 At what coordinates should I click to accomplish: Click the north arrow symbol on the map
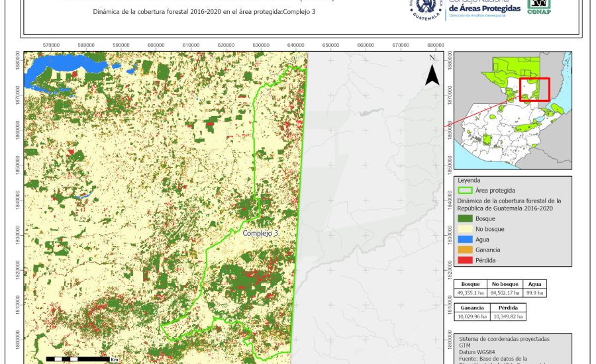pyautogui.click(x=432, y=75)
